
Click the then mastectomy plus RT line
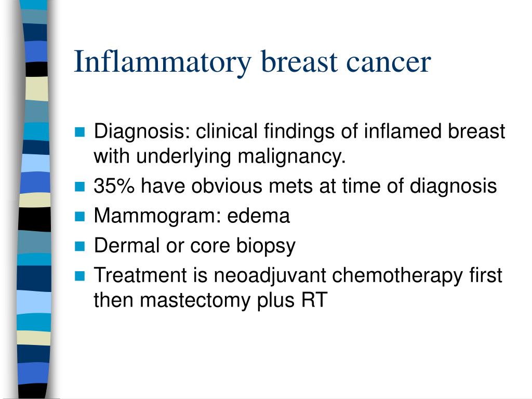210,301
